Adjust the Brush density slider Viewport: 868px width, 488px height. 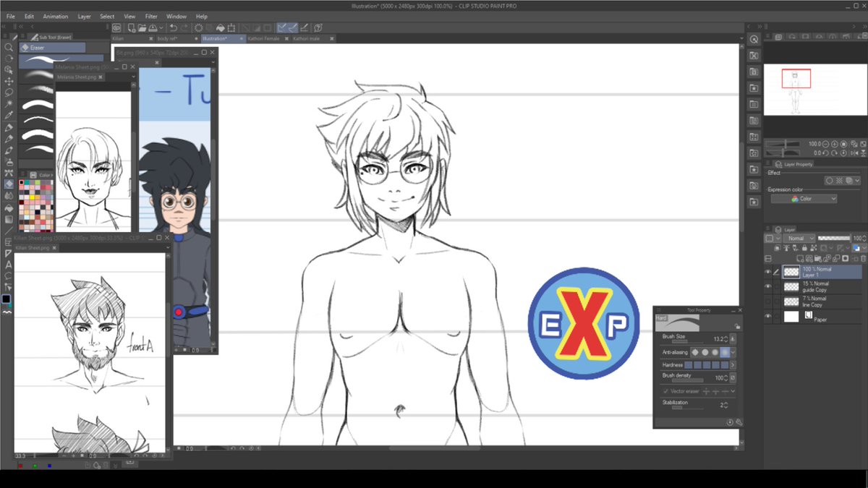[x=688, y=380]
